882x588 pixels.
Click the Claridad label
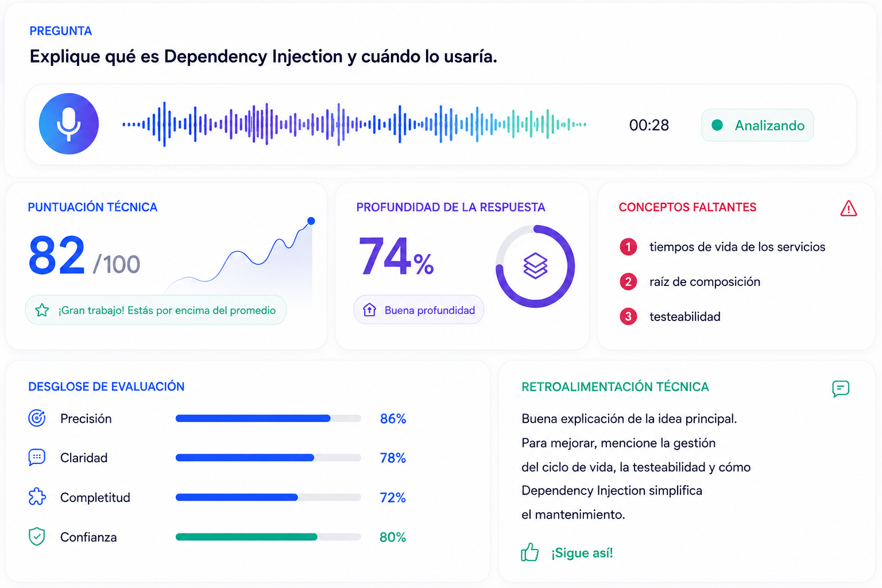point(84,458)
